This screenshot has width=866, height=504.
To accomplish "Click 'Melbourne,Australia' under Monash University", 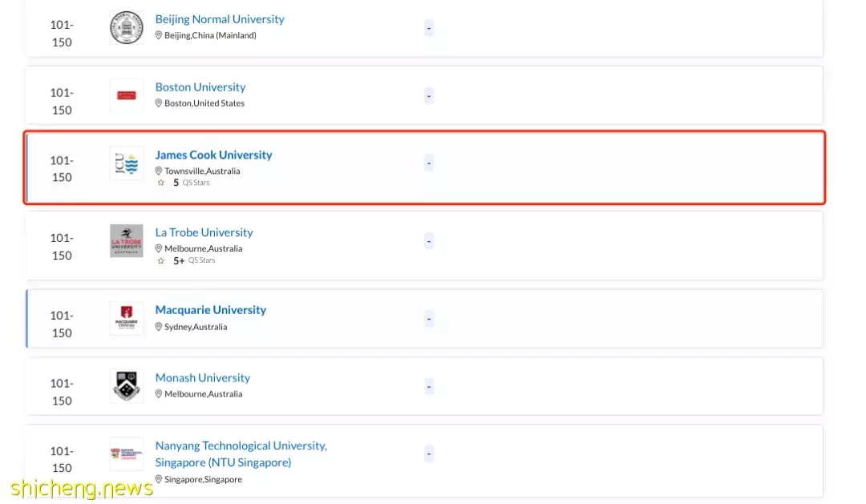I will [x=203, y=394].
